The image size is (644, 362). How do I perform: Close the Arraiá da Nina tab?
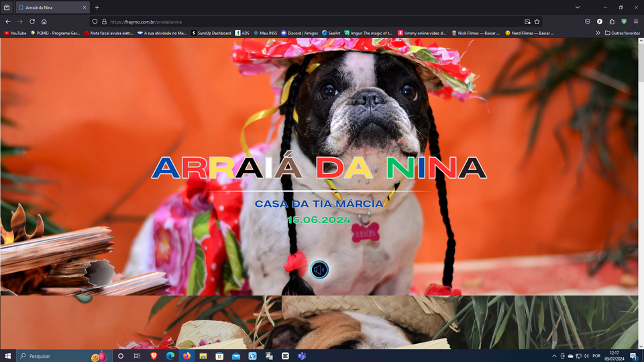point(85,7)
